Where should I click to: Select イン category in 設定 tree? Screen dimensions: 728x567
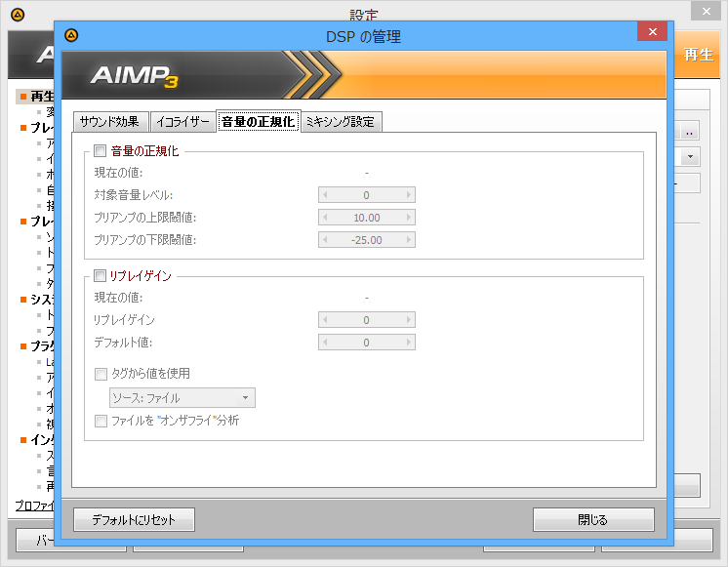click(x=42, y=440)
